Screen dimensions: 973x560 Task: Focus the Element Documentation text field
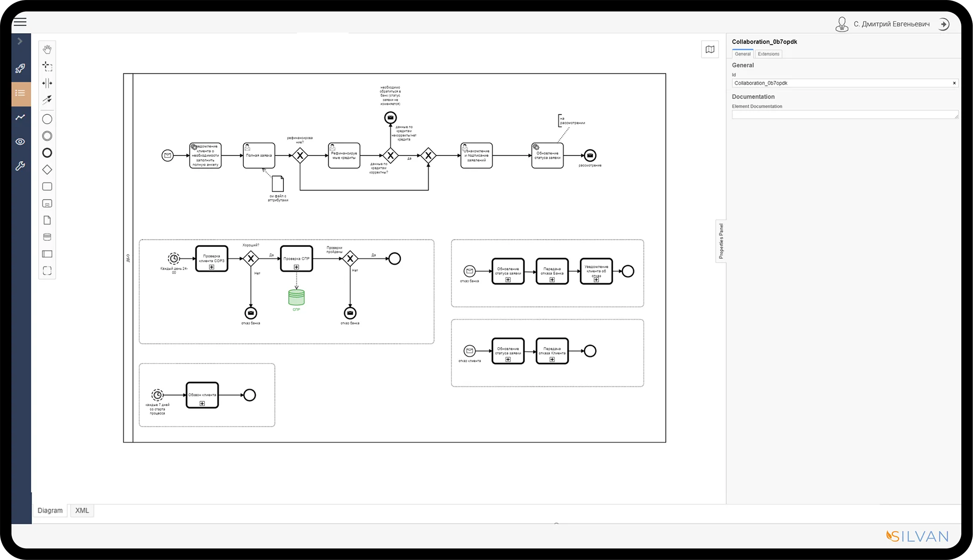pyautogui.click(x=845, y=114)
